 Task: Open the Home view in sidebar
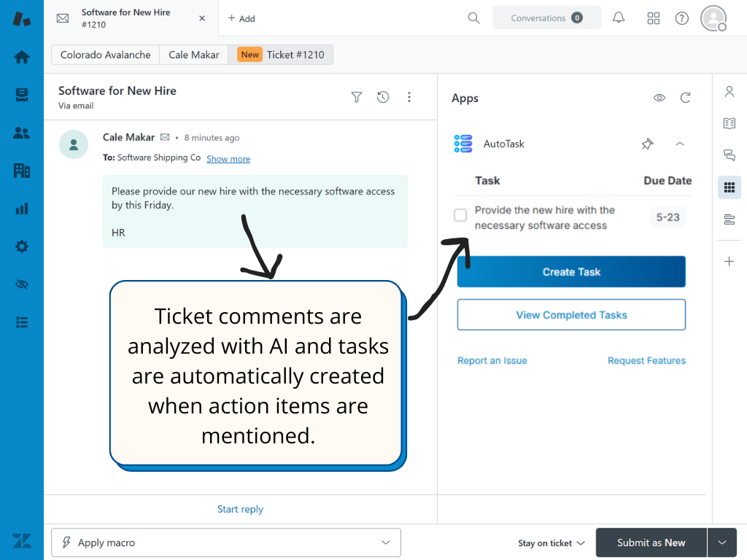click(x=22, y=57)
